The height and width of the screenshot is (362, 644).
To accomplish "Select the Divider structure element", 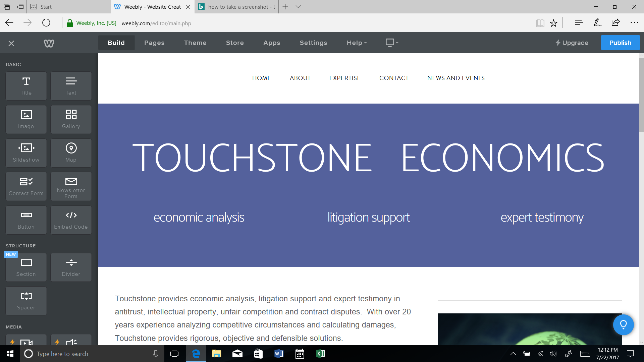I will tap(71, 267).
